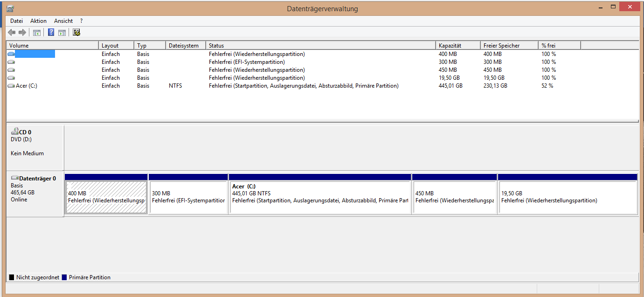Sort by the % frei column header
Screen dimensions: 644x297
[559, 45]
